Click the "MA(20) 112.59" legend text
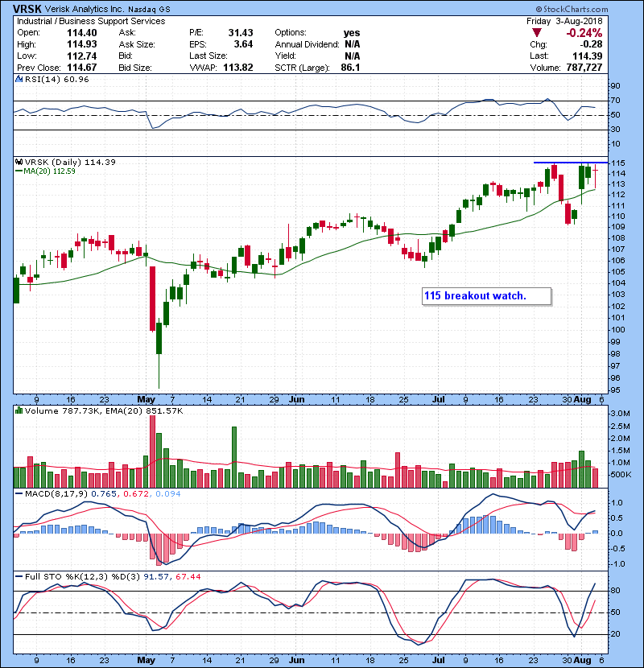 tap(49, 171)
